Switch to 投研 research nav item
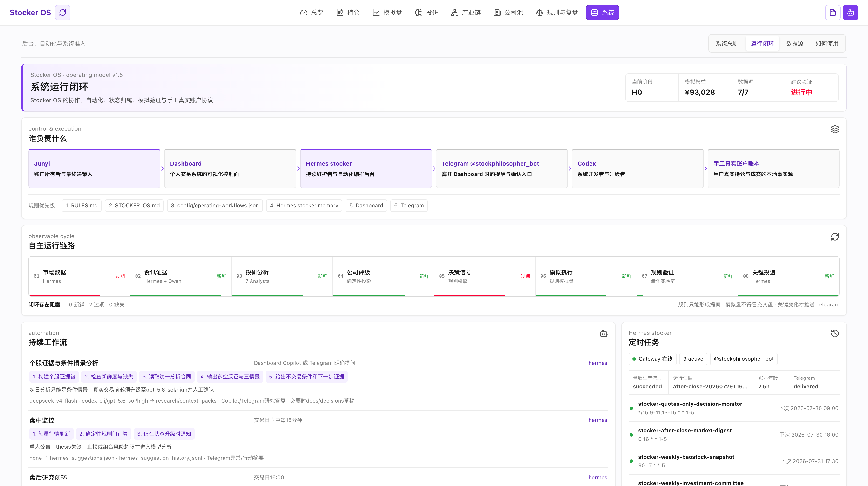Image resolution: width=868 pixels, height=486 pixels. click(x=427, y=13)
